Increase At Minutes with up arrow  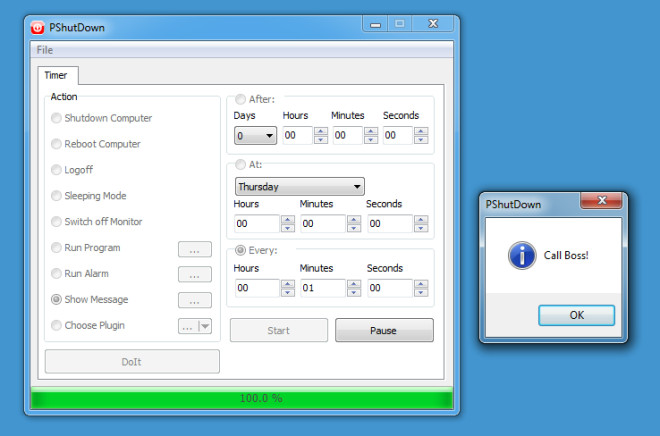354,219
